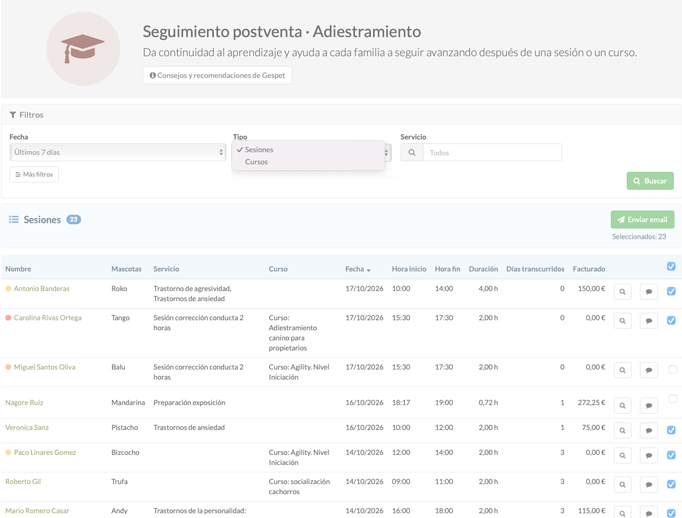Sort table by Fecha column header
The width and height of the screenshot is (682, 518).
(358, 269)
